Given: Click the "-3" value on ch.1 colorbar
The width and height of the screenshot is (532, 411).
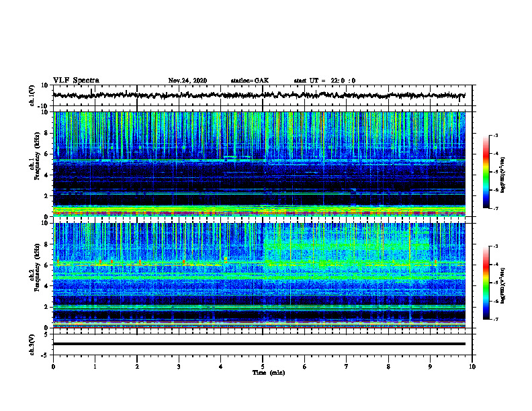Looking at the screenshot, I should click(x=495, y=135).
